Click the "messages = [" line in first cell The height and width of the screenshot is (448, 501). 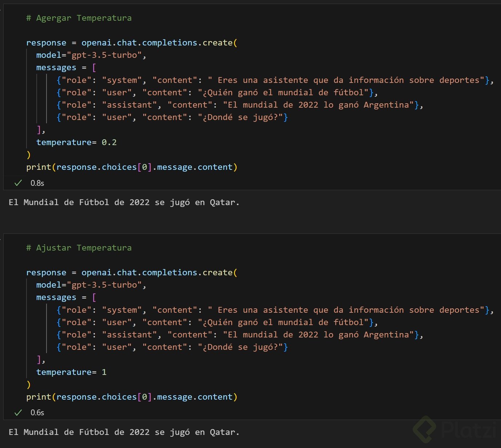click(66, 68)
